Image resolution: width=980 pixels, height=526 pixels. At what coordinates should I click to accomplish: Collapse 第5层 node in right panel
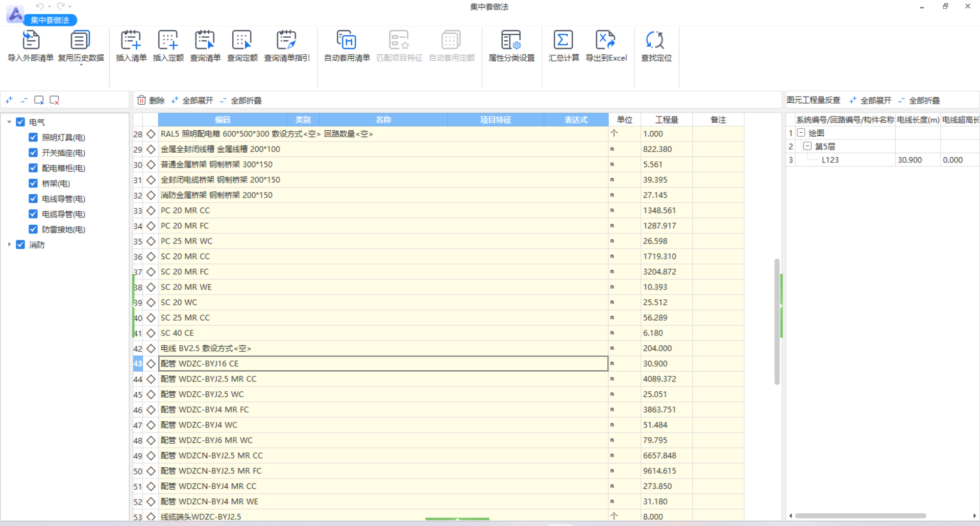pos(807,146)
